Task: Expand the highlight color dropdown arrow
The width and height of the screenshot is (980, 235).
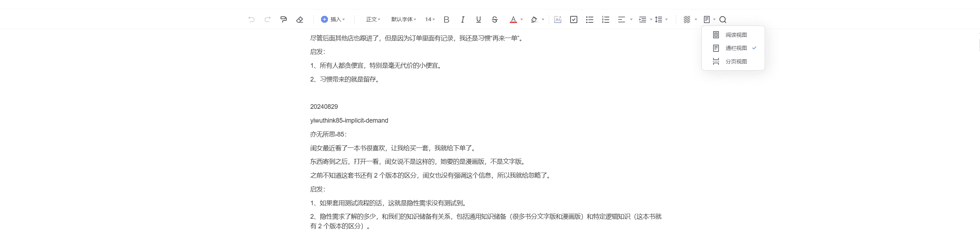Action: pos(543,19)
